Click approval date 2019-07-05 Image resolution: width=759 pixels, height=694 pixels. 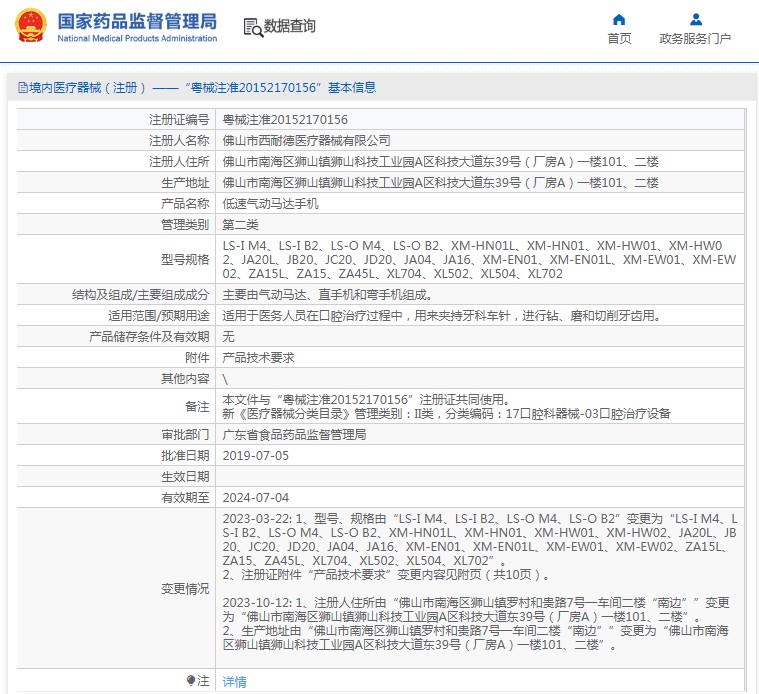255,455
